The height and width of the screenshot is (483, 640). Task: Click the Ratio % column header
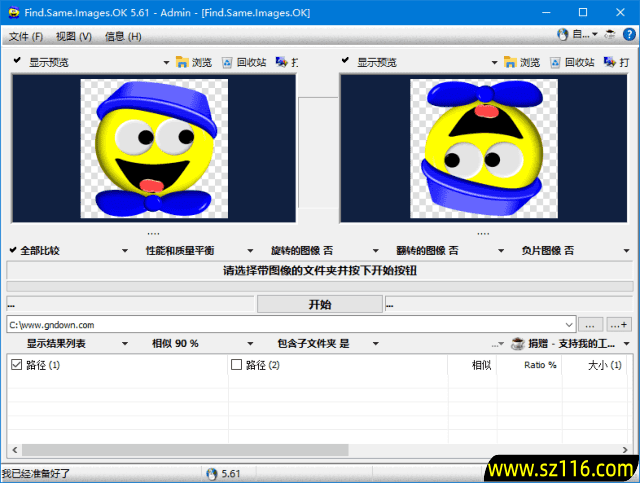coord(530,365)
